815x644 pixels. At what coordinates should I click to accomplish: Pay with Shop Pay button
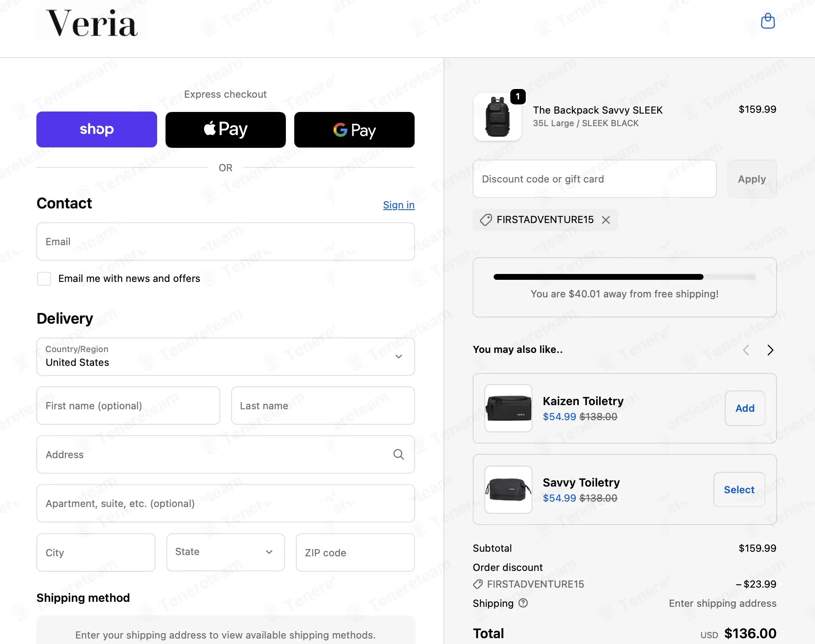[97, 129]
